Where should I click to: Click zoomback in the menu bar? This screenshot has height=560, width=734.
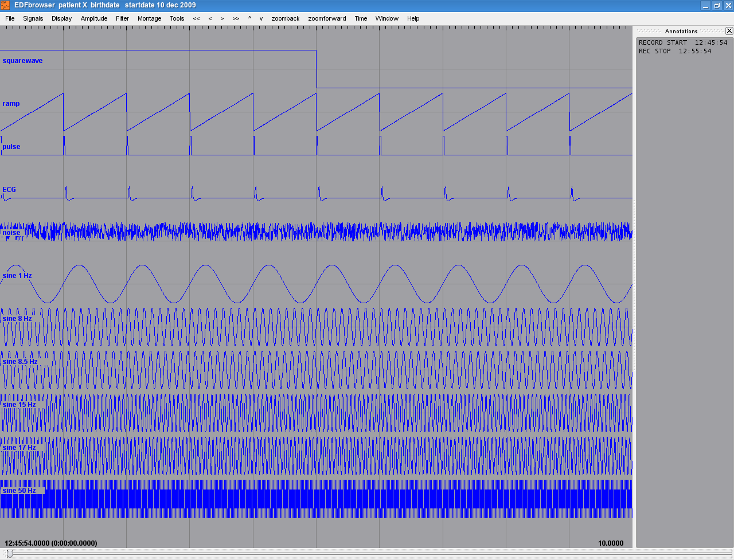coord(286,18)
